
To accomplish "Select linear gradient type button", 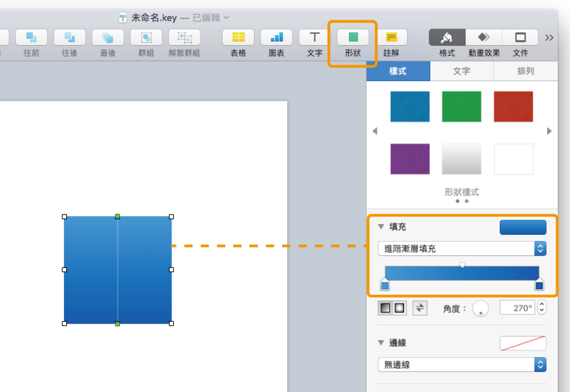I will tap(385, 308).
